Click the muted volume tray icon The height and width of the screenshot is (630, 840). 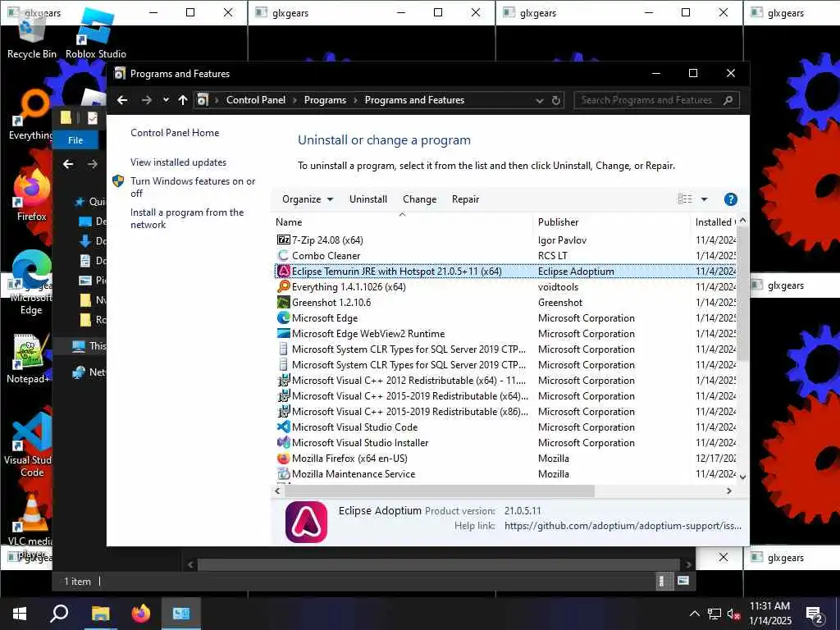[733, 614]
